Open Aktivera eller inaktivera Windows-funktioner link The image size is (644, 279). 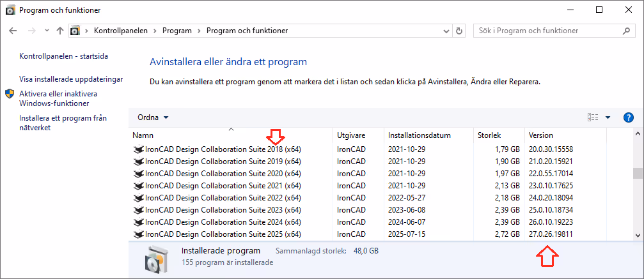tap(58, 98)
